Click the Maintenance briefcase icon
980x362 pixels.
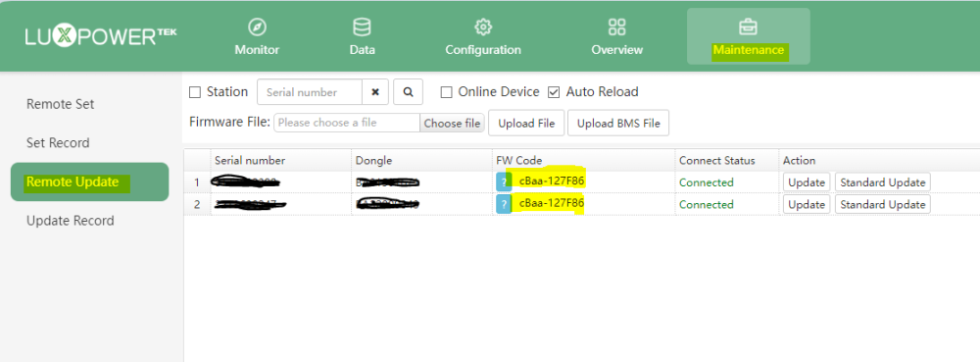pos(748,27)
